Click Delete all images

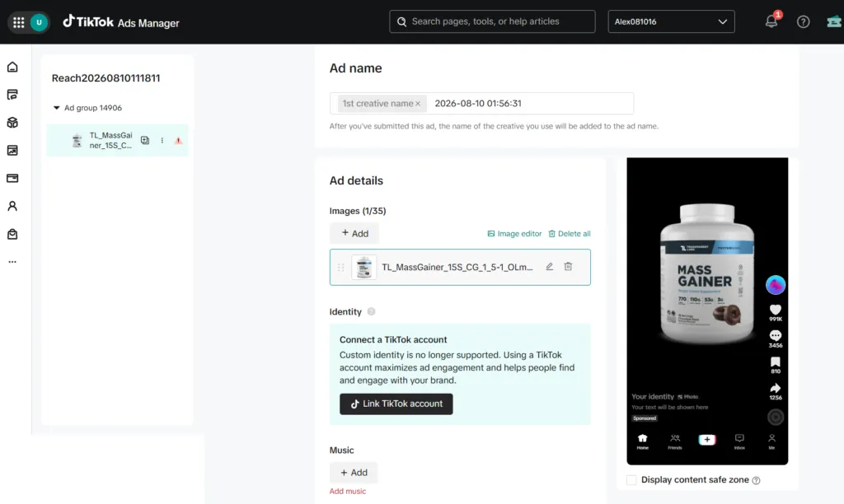tap(569, 233)
